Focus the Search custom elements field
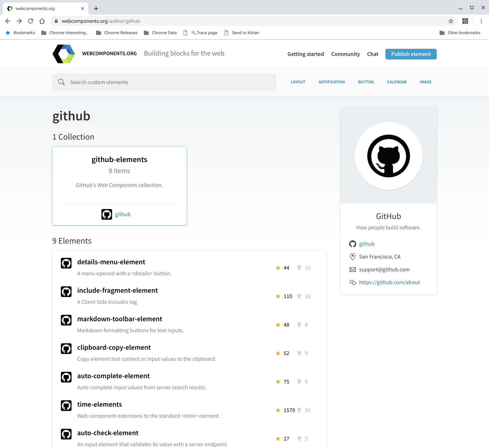This screenshot has height=448, width=489. [164, 82]
